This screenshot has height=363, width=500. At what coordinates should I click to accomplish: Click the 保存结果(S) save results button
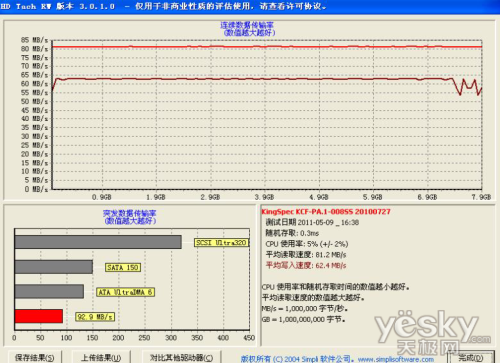(34, 358)
